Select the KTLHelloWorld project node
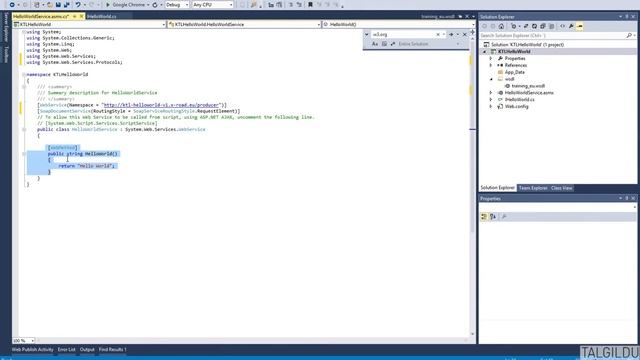Viewport: 640px width, 360px height. (514, 51)
